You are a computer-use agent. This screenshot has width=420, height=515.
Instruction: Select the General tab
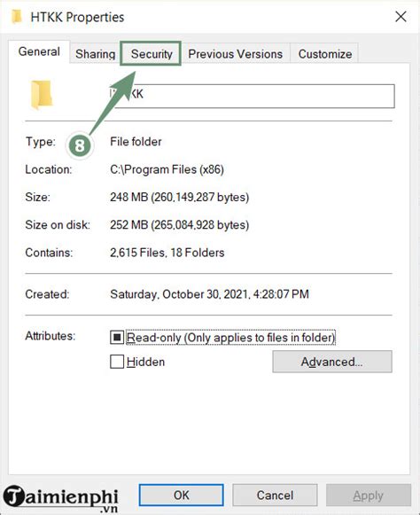pos(39,51)
